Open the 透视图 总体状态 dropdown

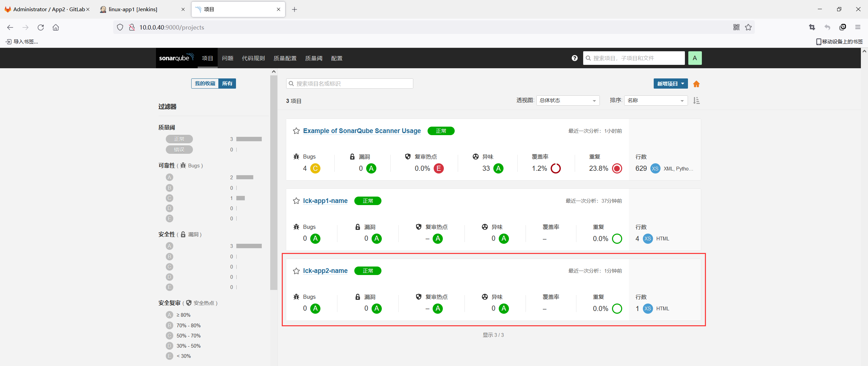coord(568,100)
